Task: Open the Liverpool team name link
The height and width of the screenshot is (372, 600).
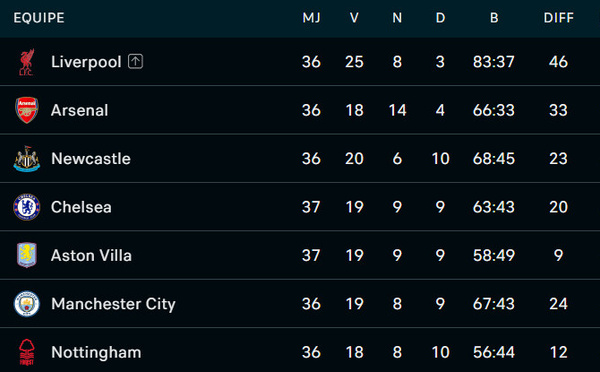Action: pos(86,62)
